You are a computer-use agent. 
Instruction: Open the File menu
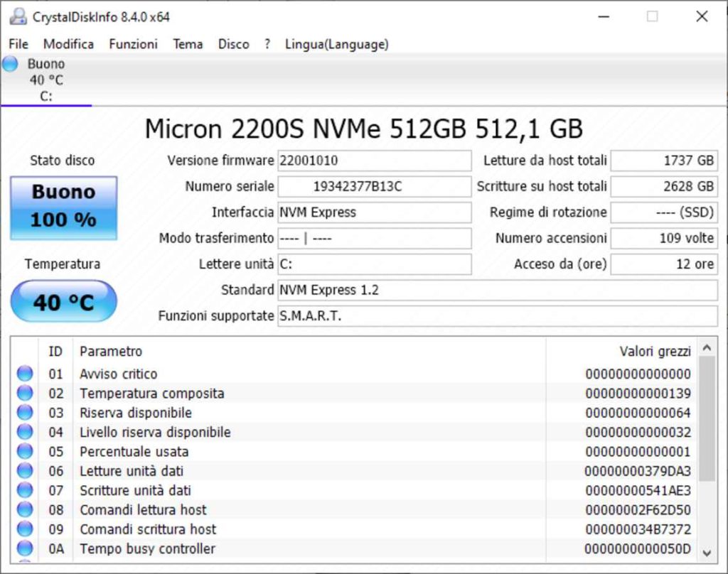tap(18, 44)
